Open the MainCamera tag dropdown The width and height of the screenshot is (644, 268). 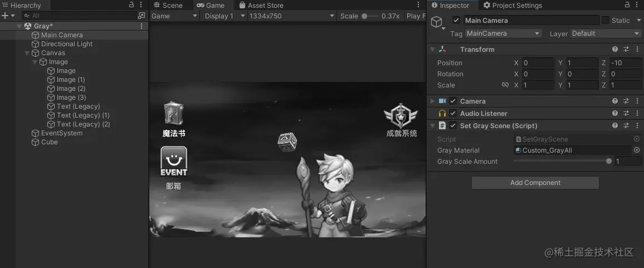504,33
